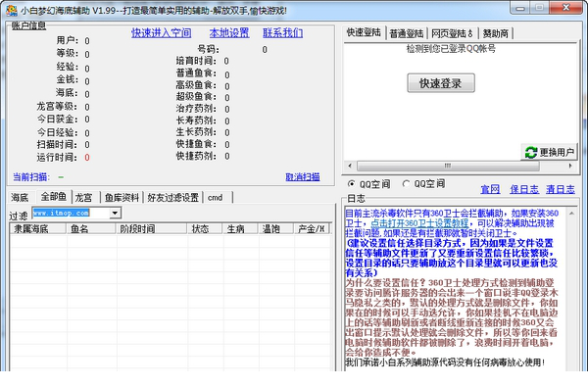Select the first QQ空间 radio button
The image size is (588, 386).
[352, 183]
